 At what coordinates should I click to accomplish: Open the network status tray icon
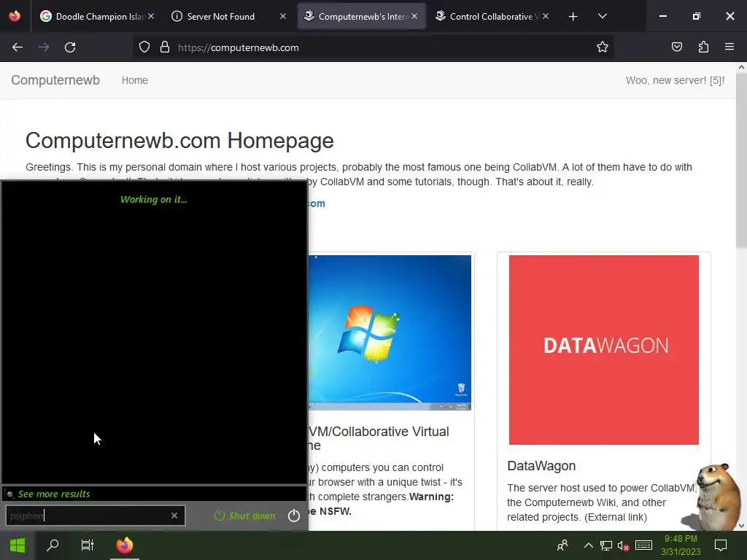[x=606, y=545]
